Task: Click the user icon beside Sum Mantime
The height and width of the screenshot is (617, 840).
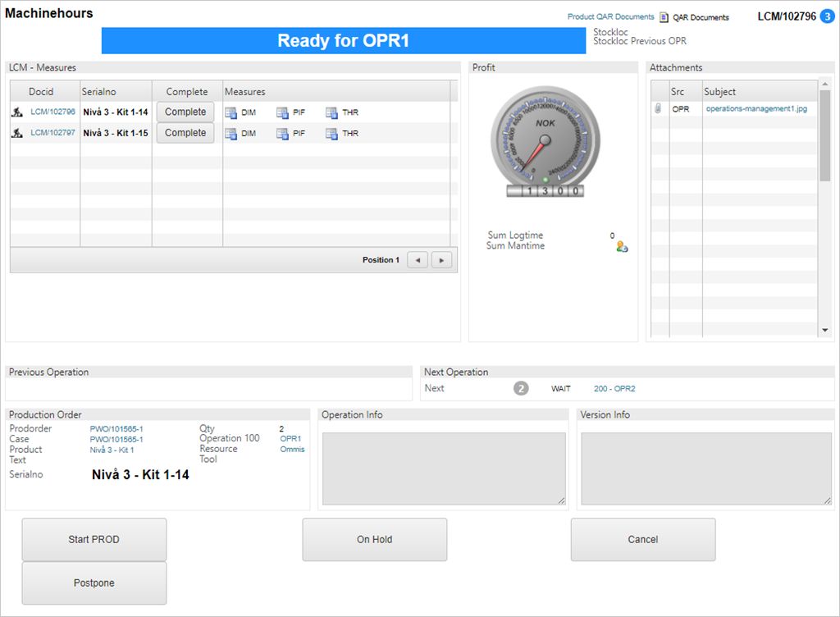Action: (622, 246)
